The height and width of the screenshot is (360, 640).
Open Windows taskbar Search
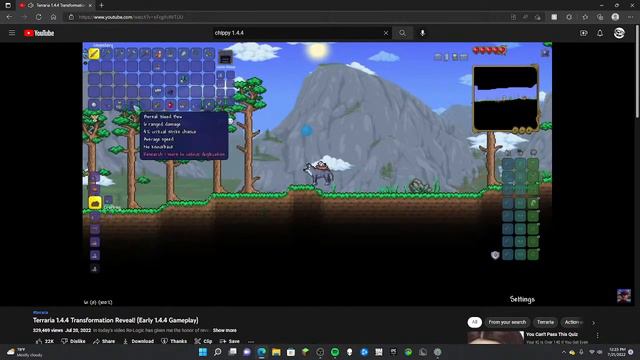coord(218,352)
